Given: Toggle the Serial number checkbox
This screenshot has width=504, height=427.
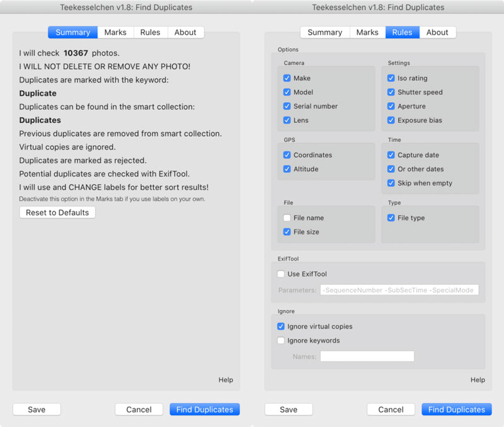Looking at the screenshot, I should [287, 106].
